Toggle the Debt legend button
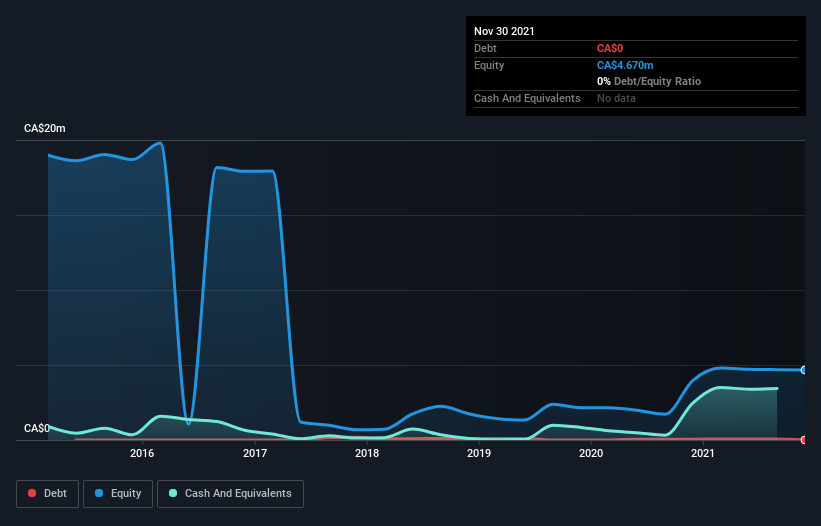The image size is (821, 526). click(x=48, y=494)
